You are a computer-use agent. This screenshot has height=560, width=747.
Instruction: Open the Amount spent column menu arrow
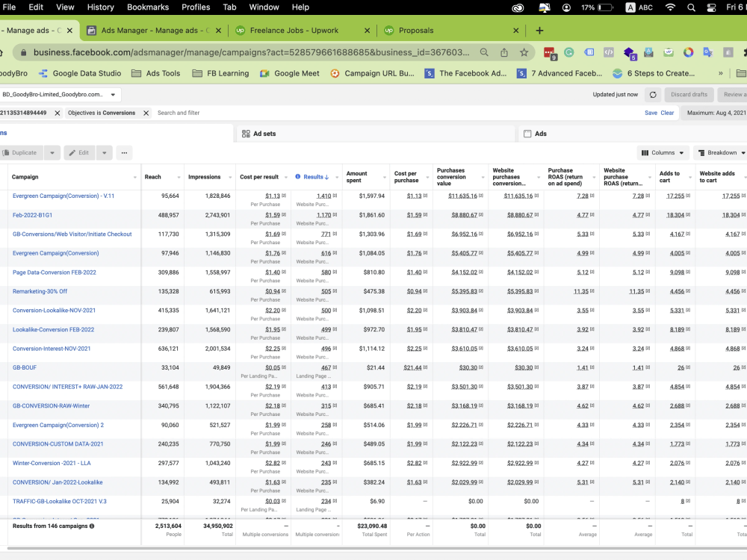tap(384, 177)
